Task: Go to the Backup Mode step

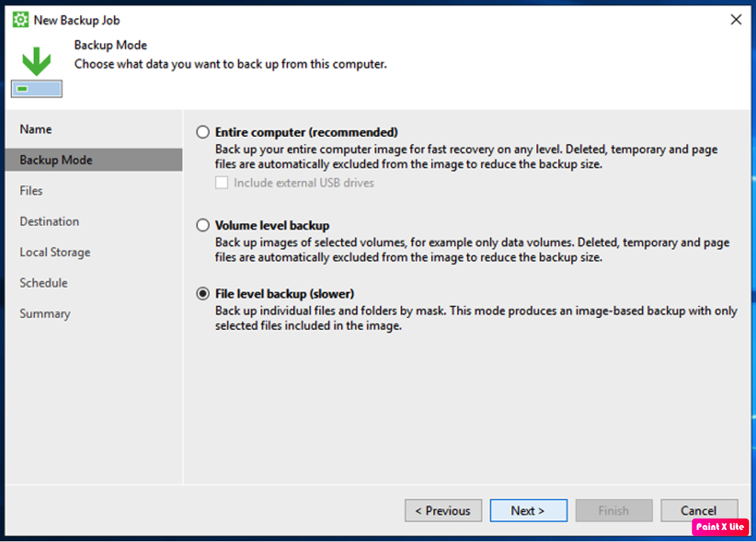Action: [94, 160]
